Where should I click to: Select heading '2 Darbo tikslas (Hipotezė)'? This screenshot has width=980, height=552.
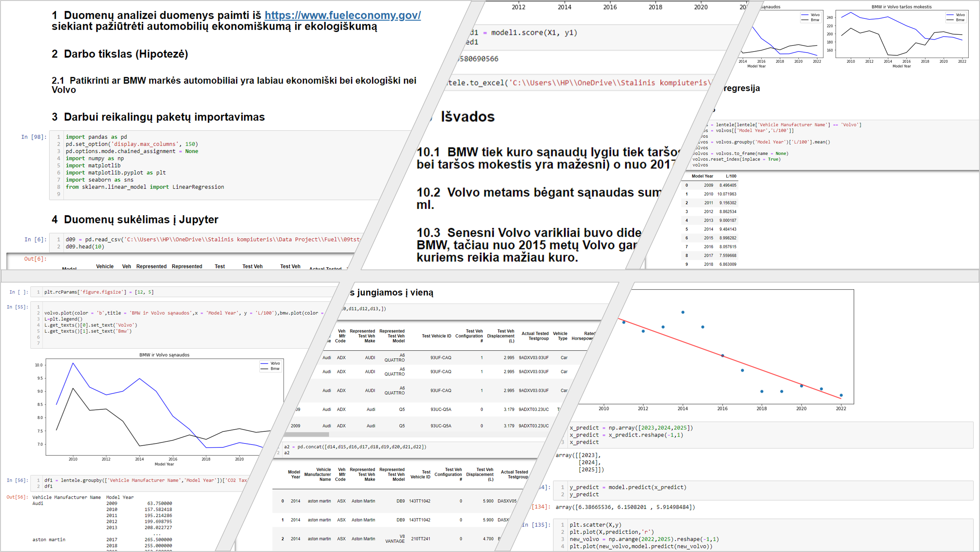120,54
